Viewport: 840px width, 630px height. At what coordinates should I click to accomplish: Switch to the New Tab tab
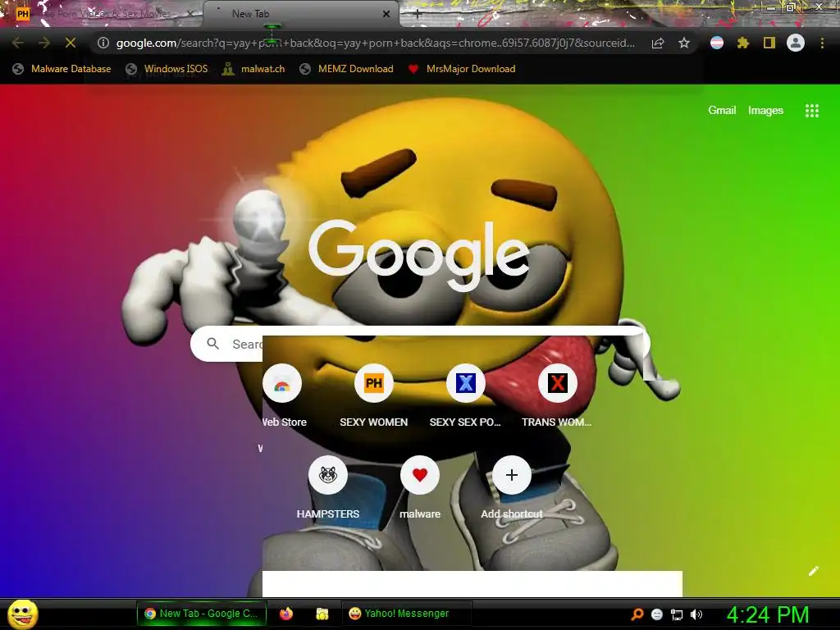pyautogui.click(x=300, y=14)
